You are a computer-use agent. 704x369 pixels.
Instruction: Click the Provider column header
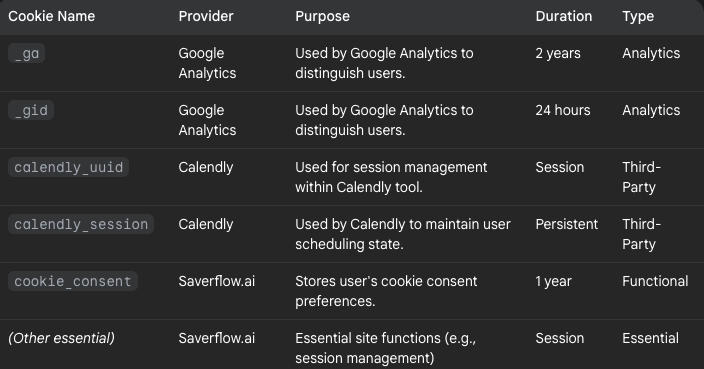click(x=206, y=16)
